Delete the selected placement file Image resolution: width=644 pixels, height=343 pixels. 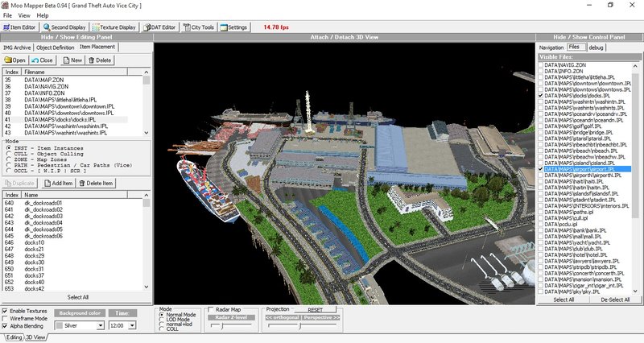(x=100, y=60)
